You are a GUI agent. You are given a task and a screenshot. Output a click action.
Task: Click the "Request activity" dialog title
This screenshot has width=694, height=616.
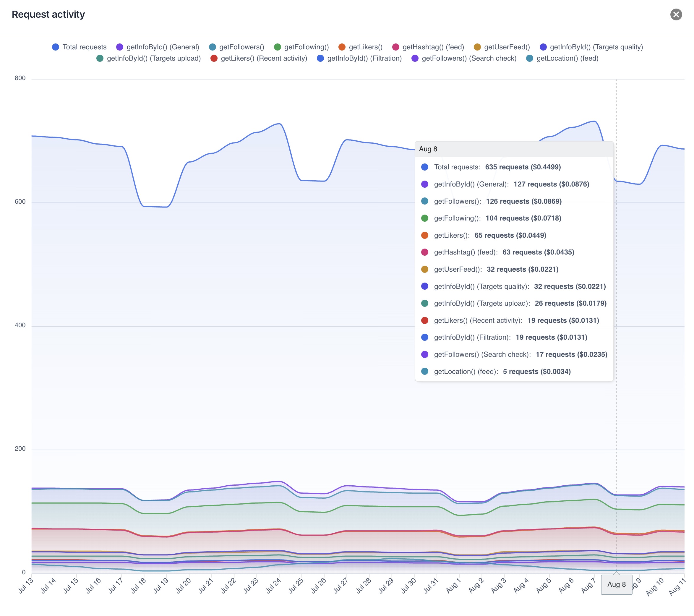click(48, 14)
